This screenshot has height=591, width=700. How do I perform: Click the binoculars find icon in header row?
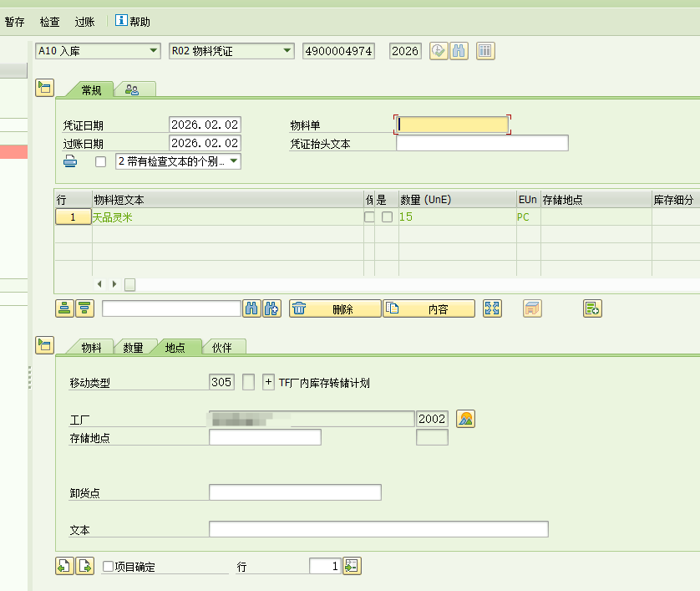[x=458, y=51]
